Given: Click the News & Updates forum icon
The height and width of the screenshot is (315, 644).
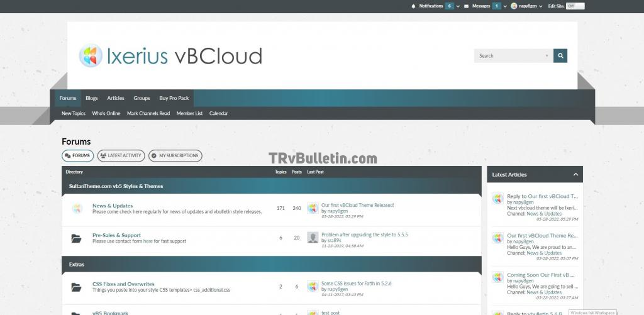Looking at the screenshot, I should tap(77, 209).
